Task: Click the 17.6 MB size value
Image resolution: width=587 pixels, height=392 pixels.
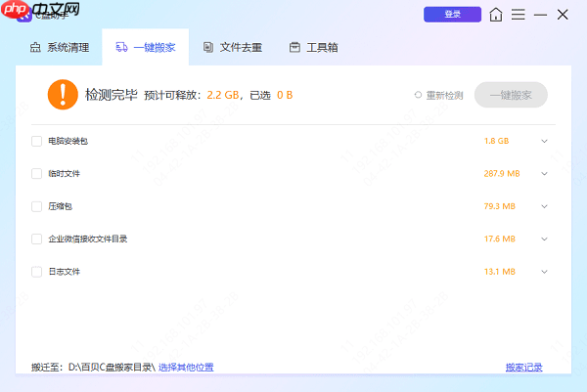Action: [499, 240]
